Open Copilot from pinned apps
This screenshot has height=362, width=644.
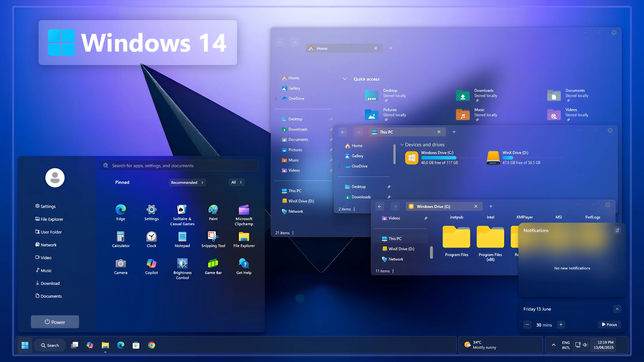(x=151, y=266)
